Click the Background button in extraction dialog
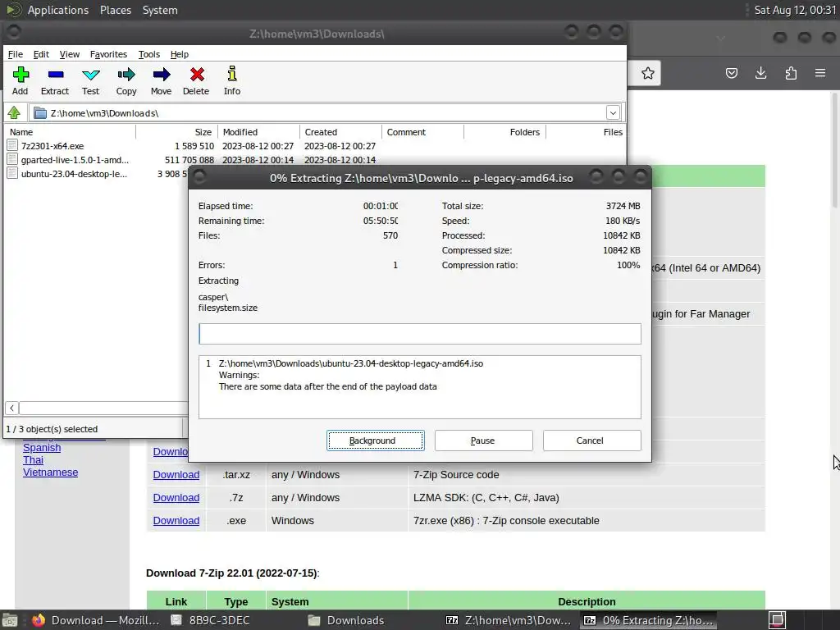The width and height of the screenshot is (840, 630). (x=376, y=441)
